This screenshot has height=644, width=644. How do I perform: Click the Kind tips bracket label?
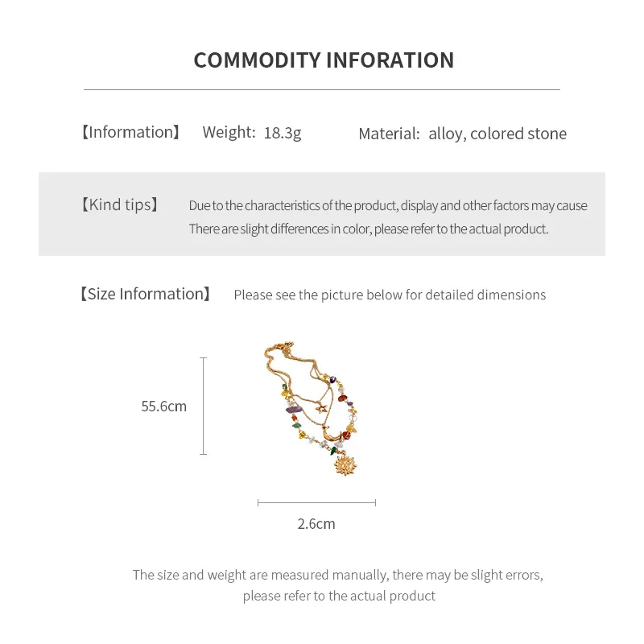click(119, 204)
